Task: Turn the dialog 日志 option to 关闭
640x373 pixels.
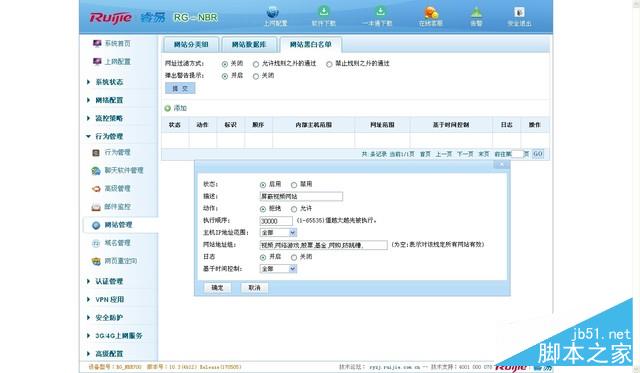Action: (294, 258)
